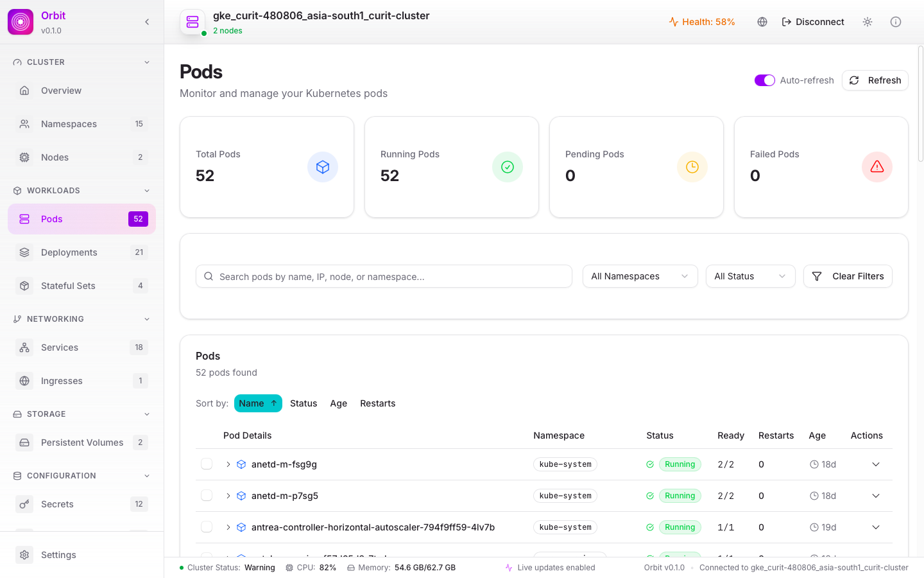Click the Failed Pods warning triangle icon

(877, 167)
